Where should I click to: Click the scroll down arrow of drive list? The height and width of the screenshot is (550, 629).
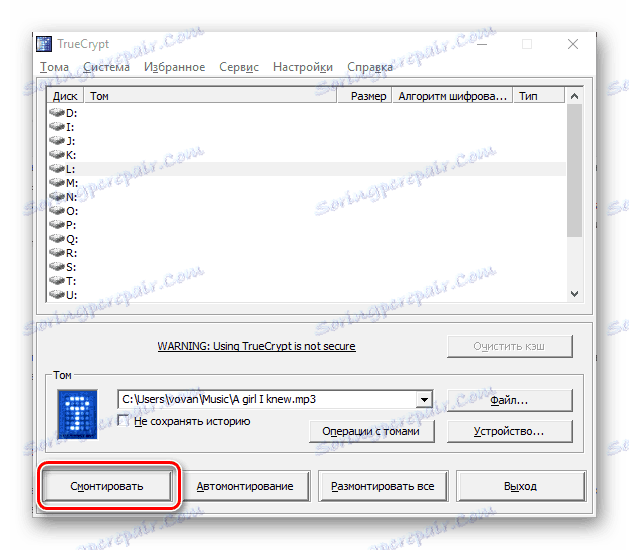point(574,294)
